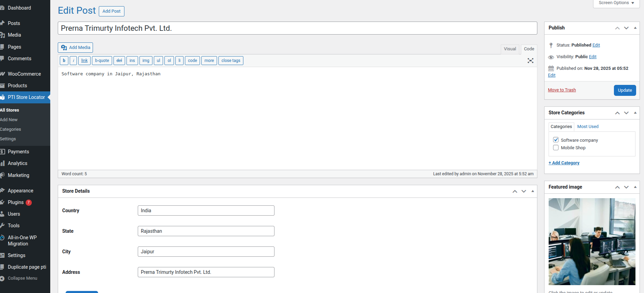Click the All-in-One WP Migration icon

[2, 238]
